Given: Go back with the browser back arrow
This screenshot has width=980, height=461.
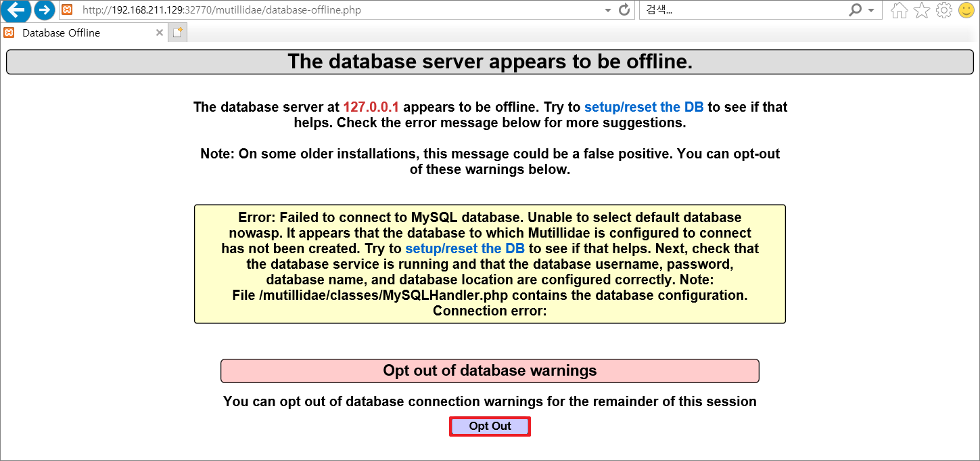Looking at the screenshot, I should 15,10.
